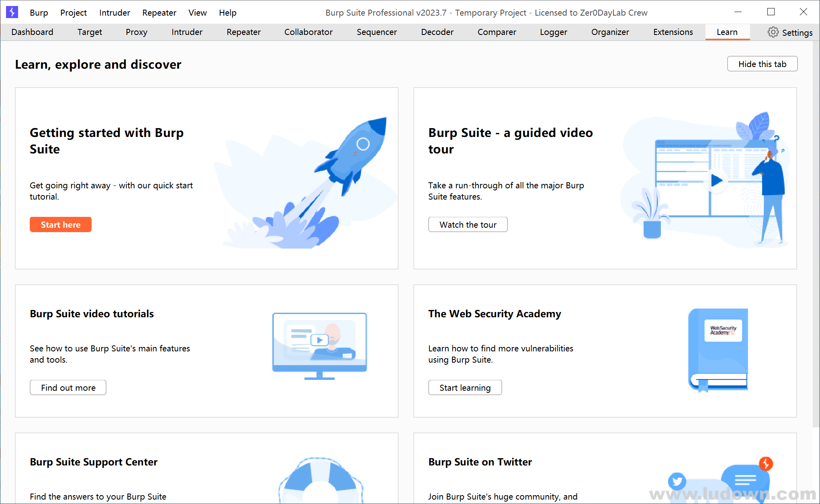Image resolution: width=820 pixels, height=504 pixels.
Task: Switch to the Target tab
Action: pos(90,32)
